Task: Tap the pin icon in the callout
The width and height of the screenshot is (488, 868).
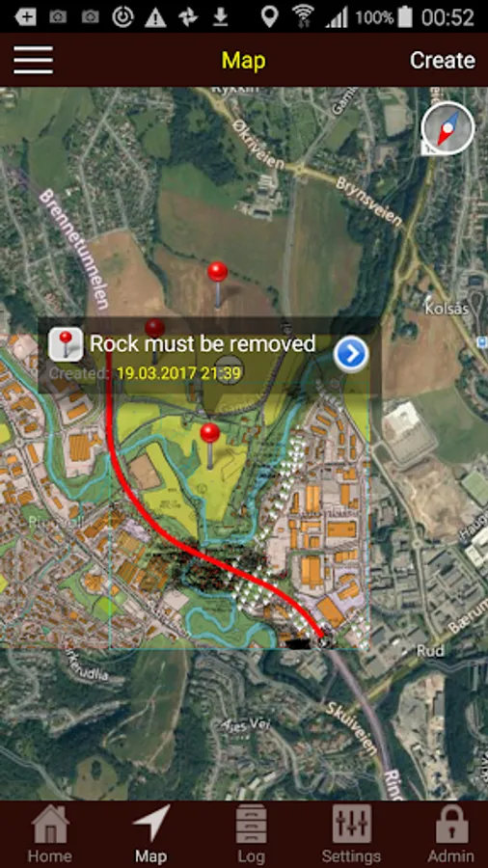Action: [x=66, y=343]
